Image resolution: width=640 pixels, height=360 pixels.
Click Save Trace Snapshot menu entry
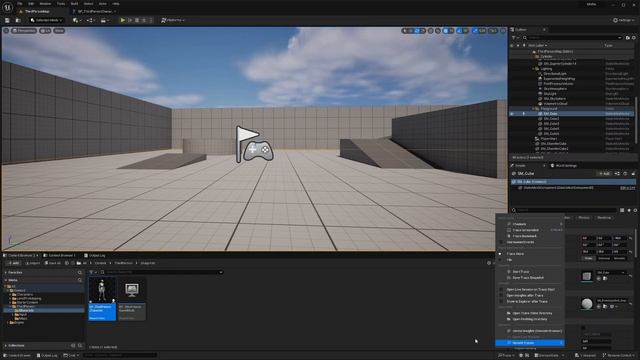tap(528, 278)
